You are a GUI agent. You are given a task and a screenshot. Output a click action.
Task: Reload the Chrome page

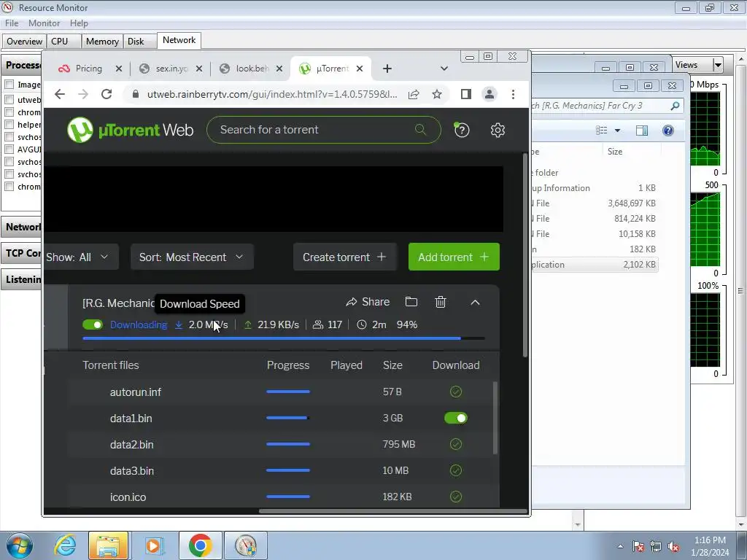coord(107,94)
